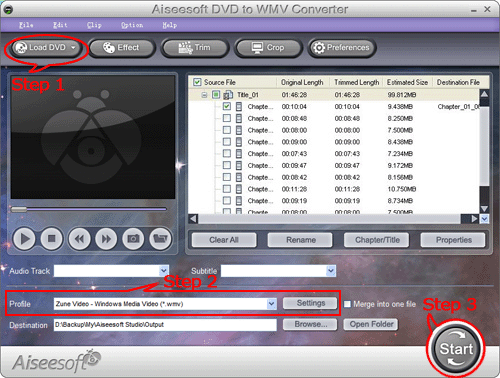
Task: Rewind the preview video
Action: point(79,239)
